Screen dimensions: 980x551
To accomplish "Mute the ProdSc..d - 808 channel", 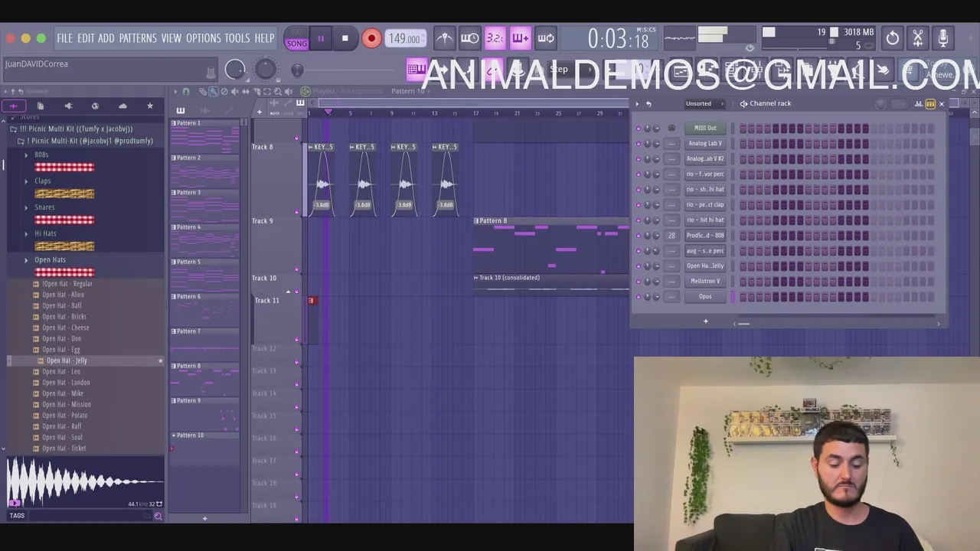I will (x=639, y=236).
